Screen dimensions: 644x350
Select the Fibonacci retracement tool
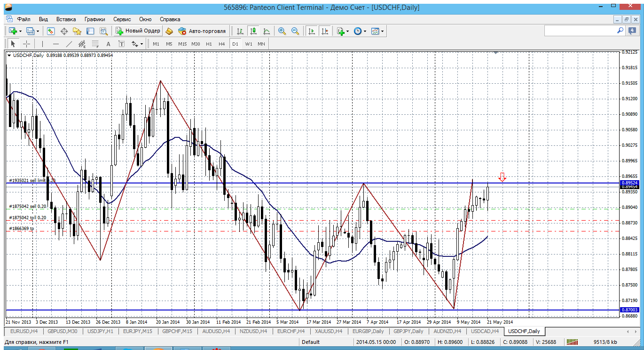(95, 44)
